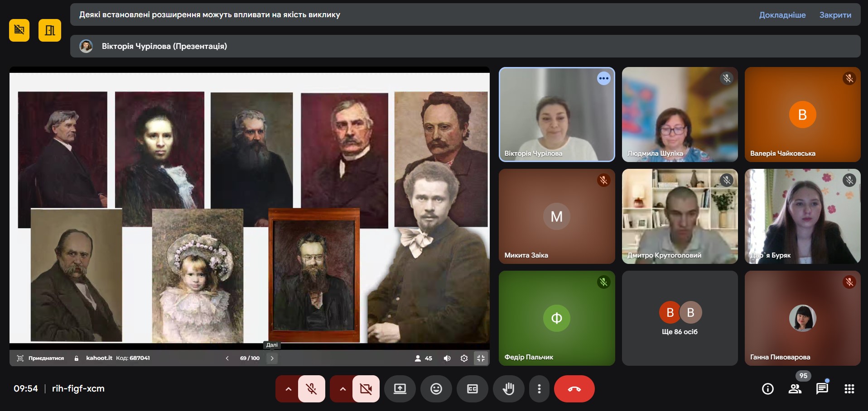Viewport: 868px width, 411px height.
Task: Select the Дмитро Крутоголовий video tile
Action: pyautogui.click(x=680, y=216)
